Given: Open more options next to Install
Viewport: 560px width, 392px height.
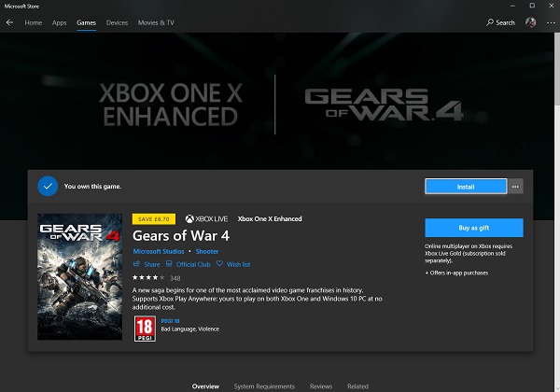Looking at the screenshot, I should [515, 187].
